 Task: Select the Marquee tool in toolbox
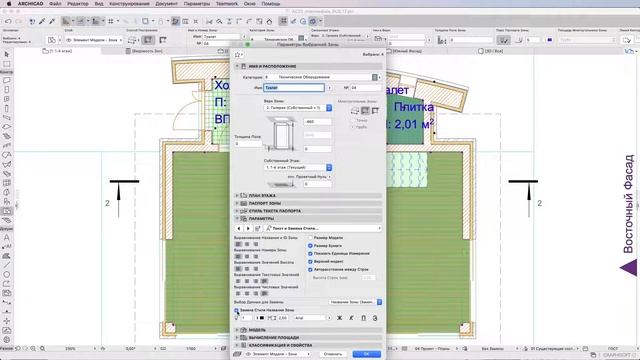7,64
